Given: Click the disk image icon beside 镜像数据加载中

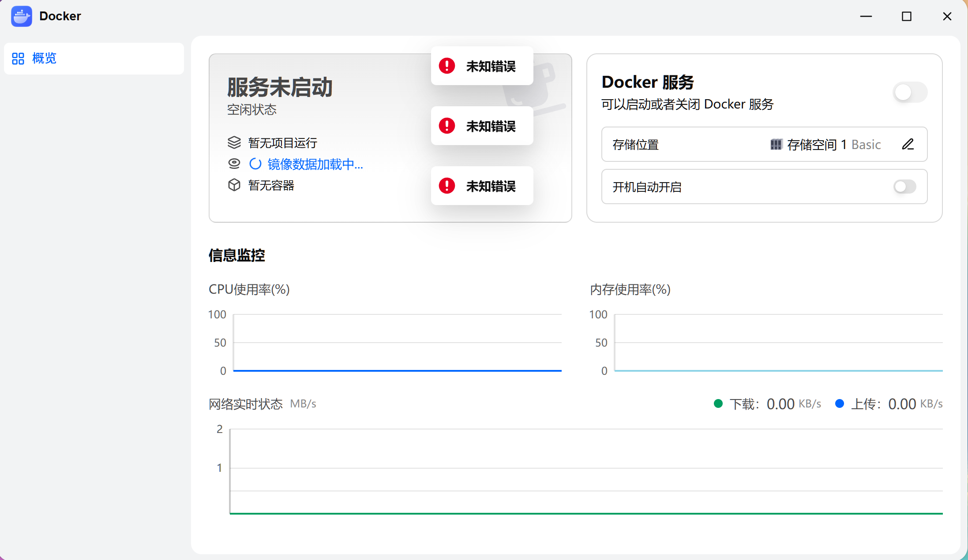Looking at the screenshot, I should [234, 164].
